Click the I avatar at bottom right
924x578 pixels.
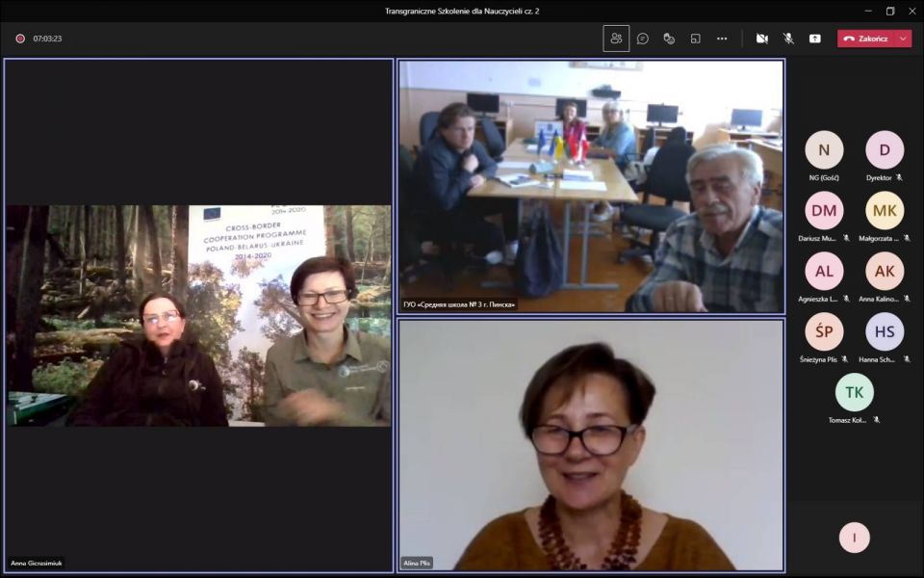pyautogui.click(x=855, y=538)
